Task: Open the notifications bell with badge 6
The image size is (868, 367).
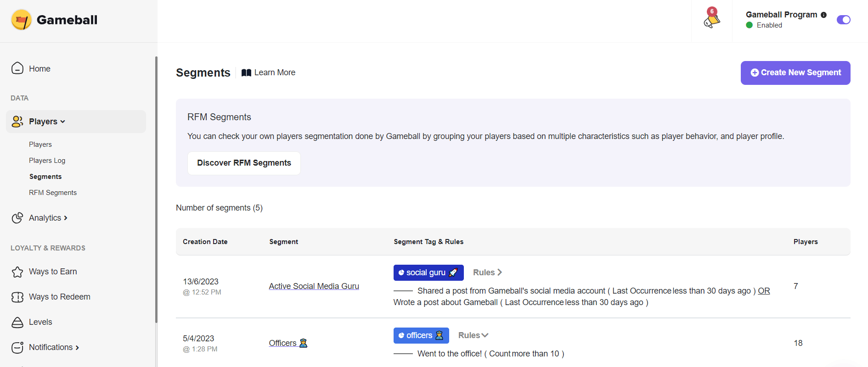Action: [712, 18]
